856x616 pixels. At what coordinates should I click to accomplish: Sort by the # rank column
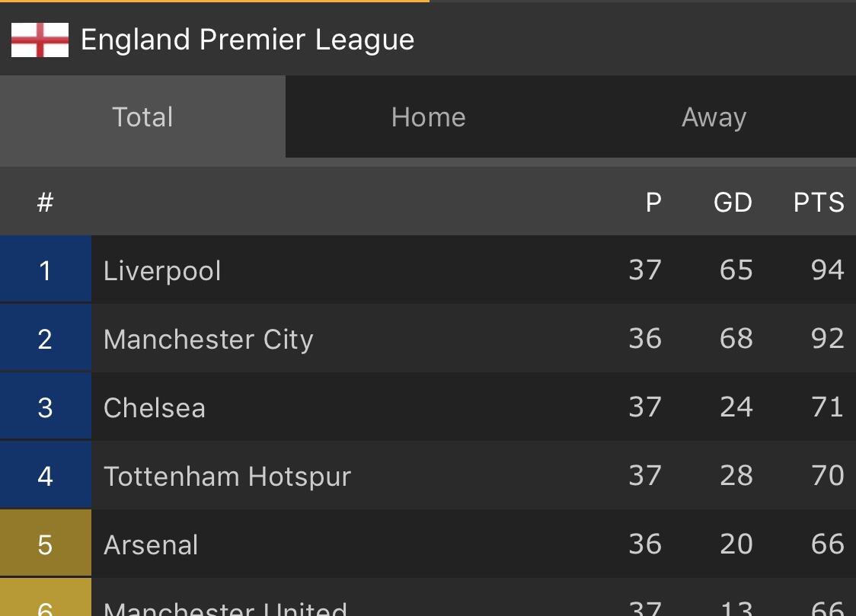(x=45, y=203)
